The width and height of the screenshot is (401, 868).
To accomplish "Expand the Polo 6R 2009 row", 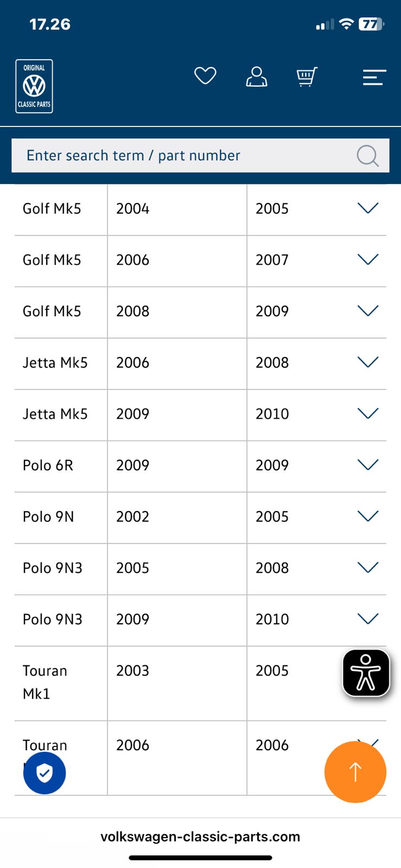I will pyautogui.click(x=368, y=465).
